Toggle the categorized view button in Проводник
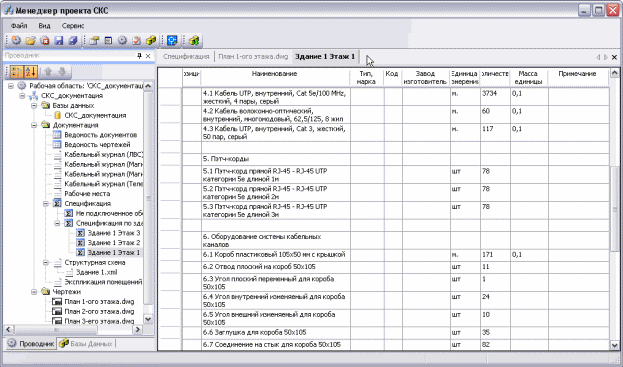The width and height of the screenshot is (623, 367). [x=17, y=72]
